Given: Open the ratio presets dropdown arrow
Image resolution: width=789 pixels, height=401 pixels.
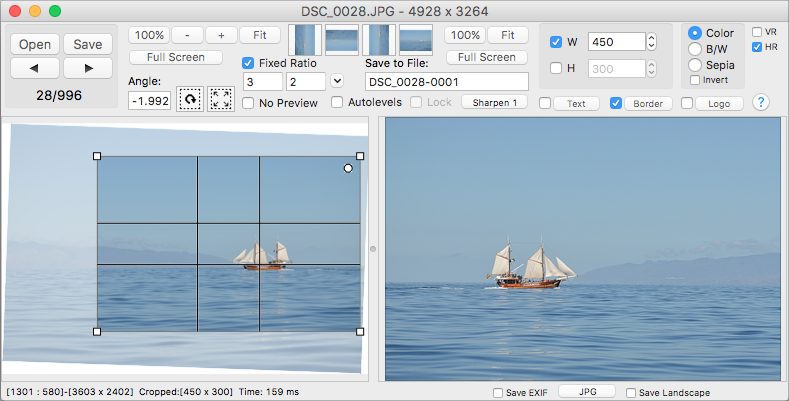Looking at the screenshot, I should tap(337, 81).
